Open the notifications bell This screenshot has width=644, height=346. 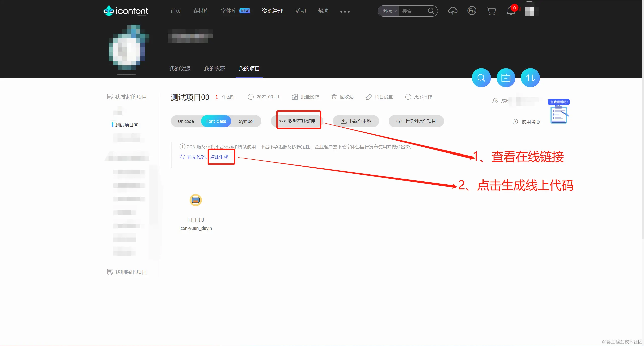click(511, 11)
